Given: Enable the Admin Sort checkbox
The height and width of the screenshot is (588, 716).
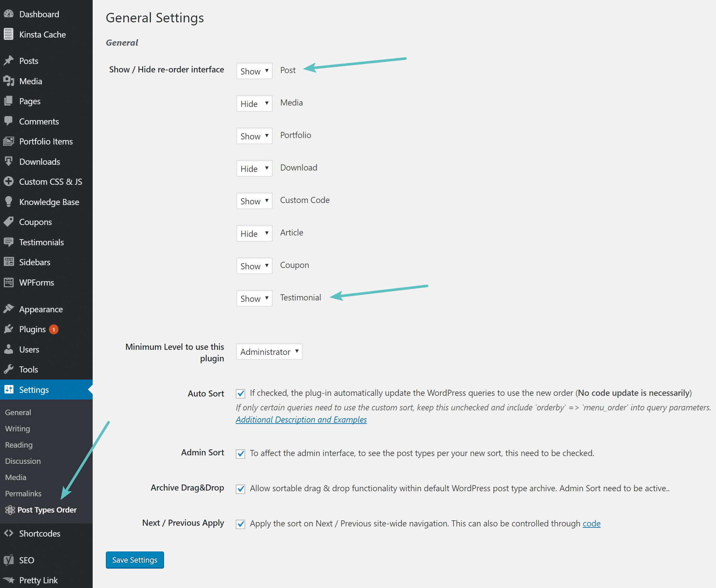Looking at the screenshot, I should [240, 453].
